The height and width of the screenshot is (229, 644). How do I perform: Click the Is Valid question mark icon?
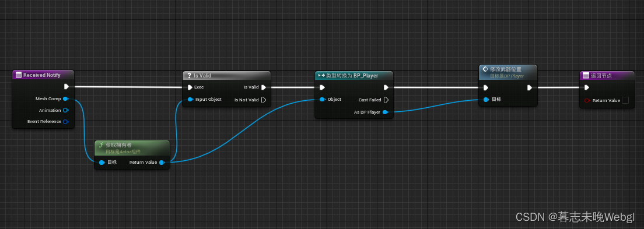click(x=190, y=76)
